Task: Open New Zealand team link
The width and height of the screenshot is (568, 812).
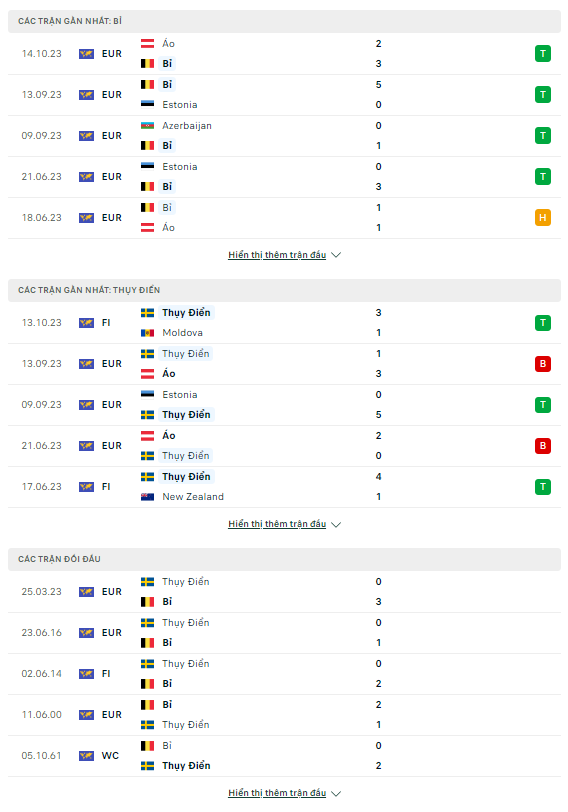Action: (193, 497)
